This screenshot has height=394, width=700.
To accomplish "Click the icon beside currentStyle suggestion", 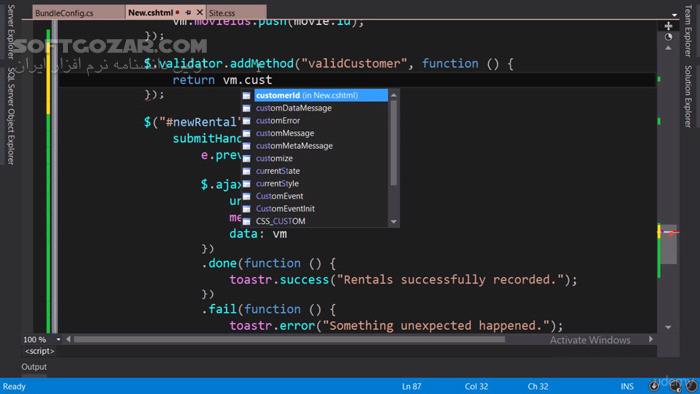I will click(x=246, y=183).
